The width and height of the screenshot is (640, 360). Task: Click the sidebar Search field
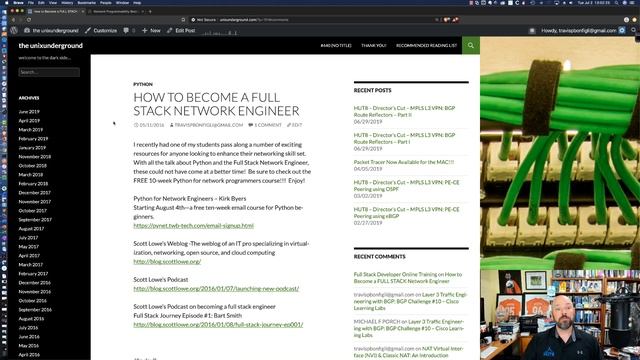[x=49, y=72]
